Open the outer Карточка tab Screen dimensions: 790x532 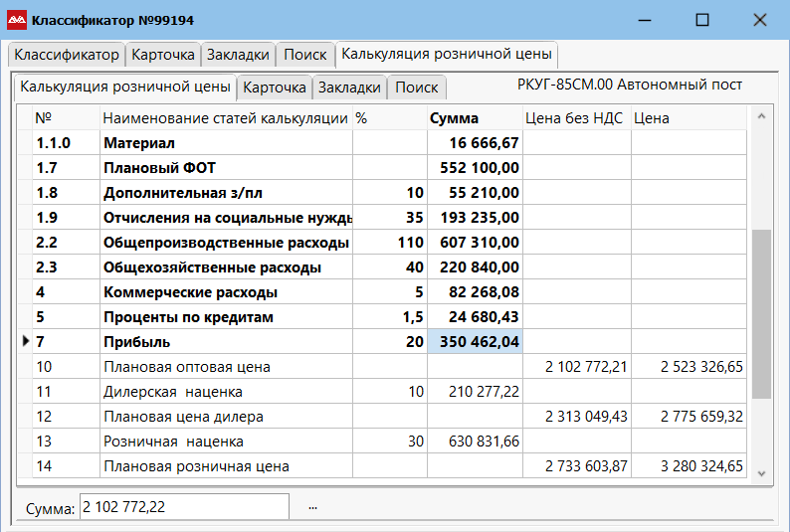coord(163,55)
